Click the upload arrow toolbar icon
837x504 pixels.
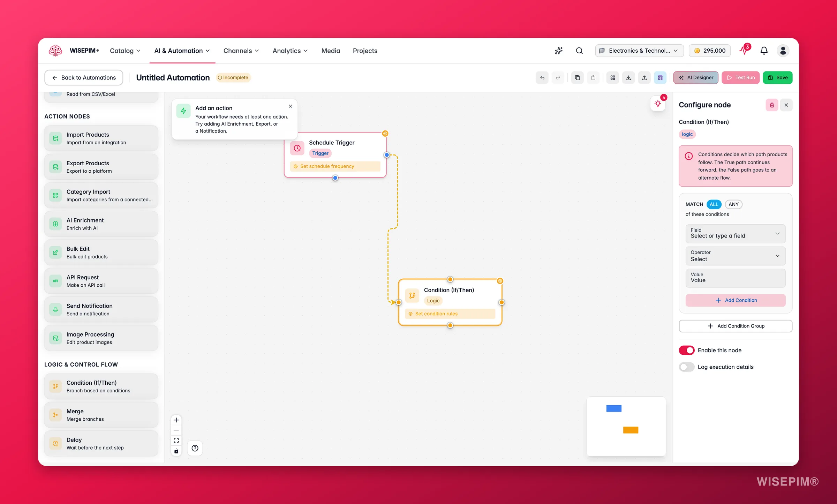pos(644,78)
